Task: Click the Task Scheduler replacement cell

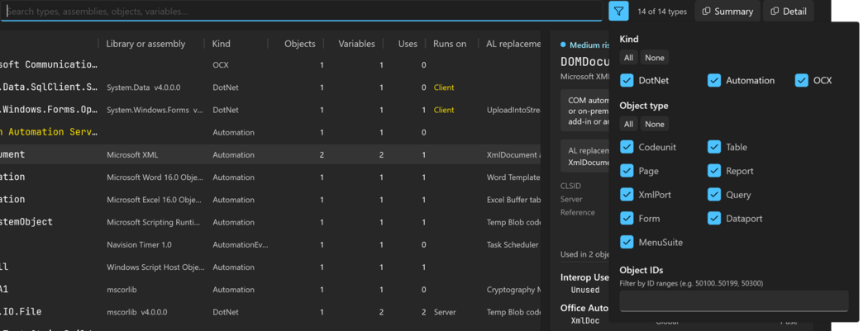Action: click(513, 245)
